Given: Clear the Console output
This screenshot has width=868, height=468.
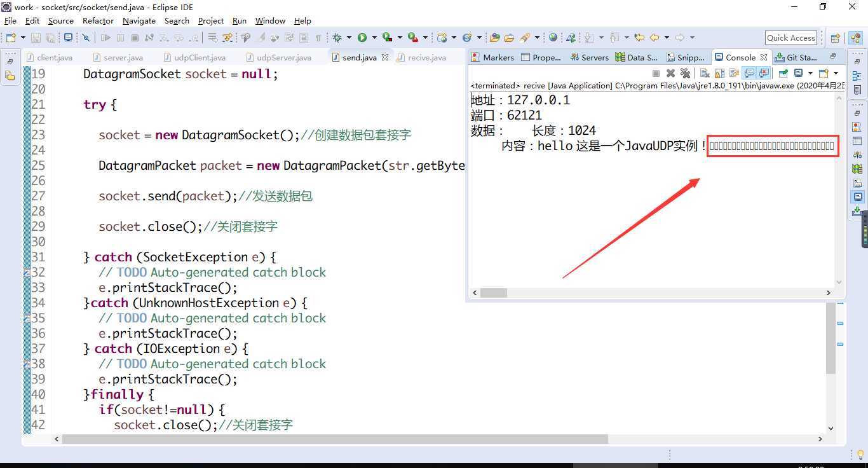Looking at the screenshot, I should tap(704, 72).
